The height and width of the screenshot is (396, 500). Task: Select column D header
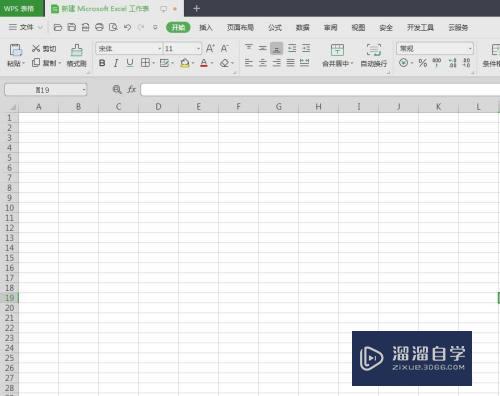(x=158, y=107)
